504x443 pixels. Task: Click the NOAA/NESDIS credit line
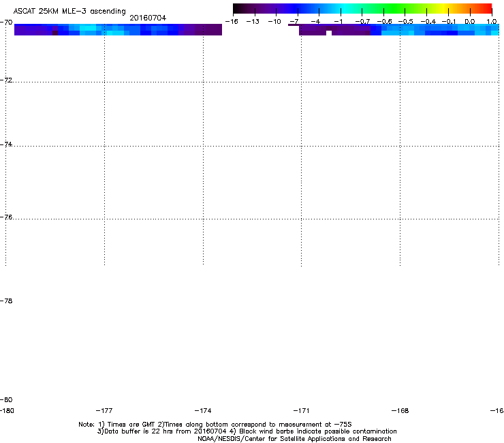(294, 439)
